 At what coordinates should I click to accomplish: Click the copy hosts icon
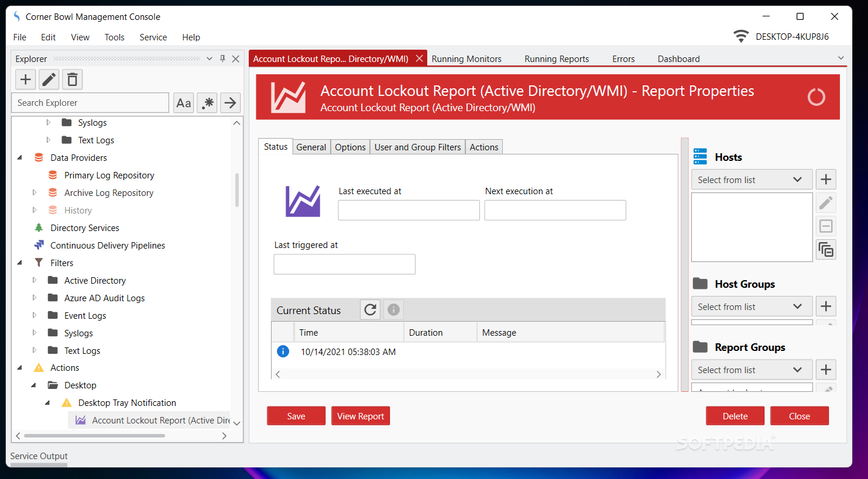click(x=826, y=250)
